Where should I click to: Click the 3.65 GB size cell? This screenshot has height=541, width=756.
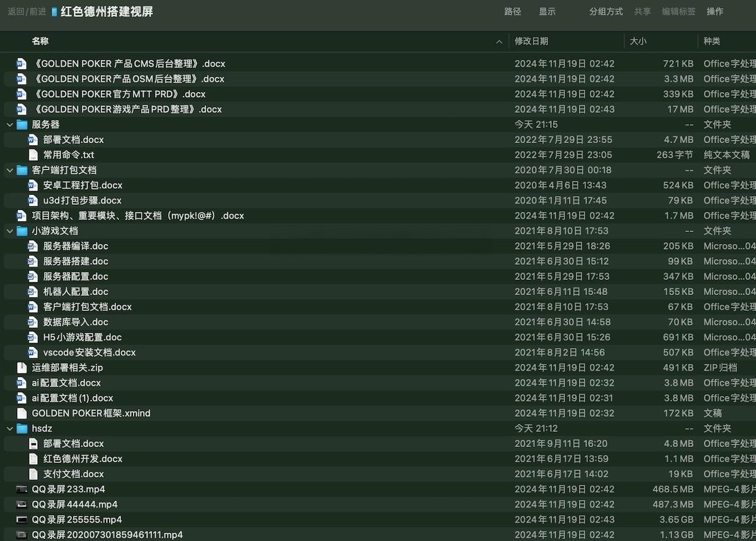point(677,520)
